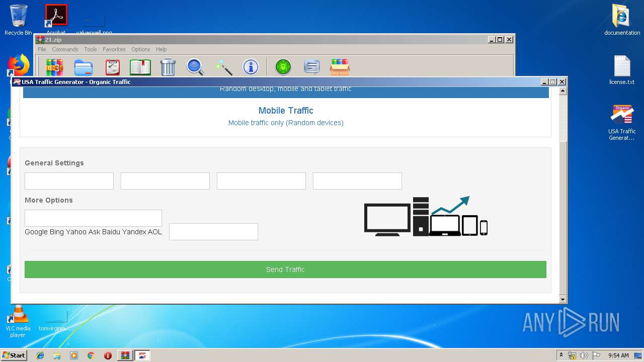Click the Info icon in WinRAR toolbar
The image size is (644, 362).
(251, 66)
